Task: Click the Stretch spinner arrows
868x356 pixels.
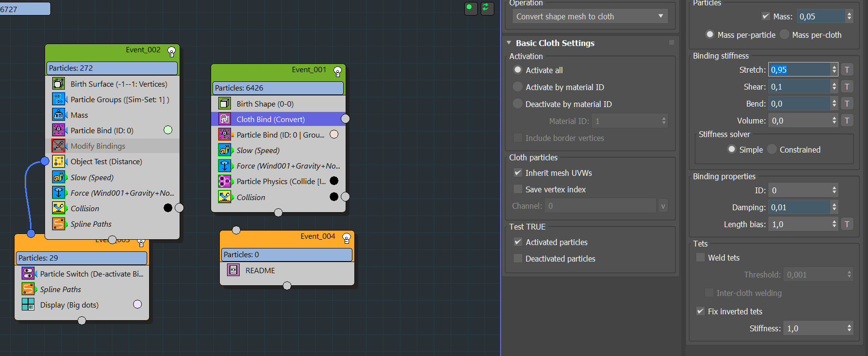Action: click(834, 70)
